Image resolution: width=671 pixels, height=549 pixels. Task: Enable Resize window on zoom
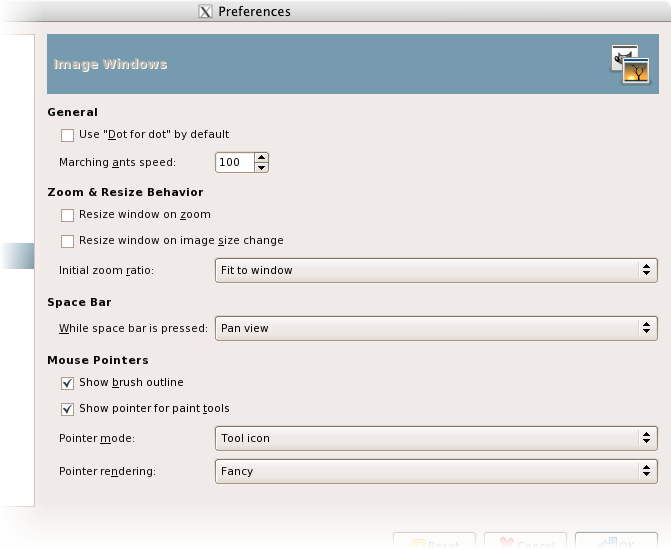67,215
